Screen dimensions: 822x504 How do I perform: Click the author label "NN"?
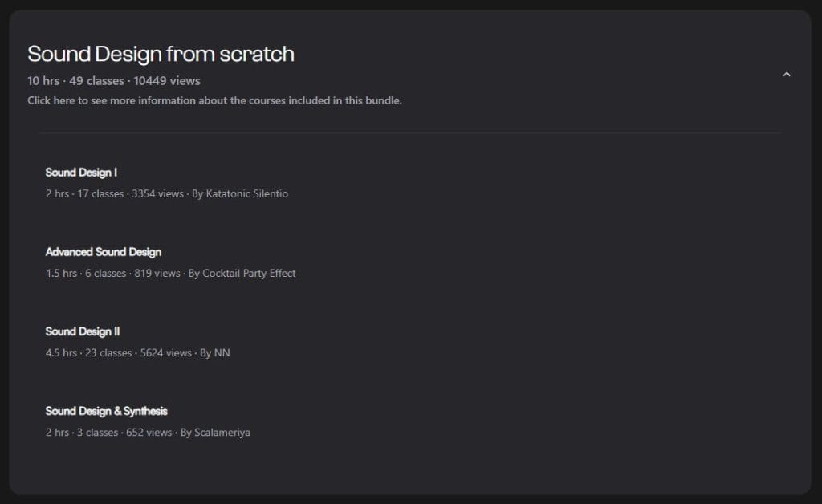(222, 352)
